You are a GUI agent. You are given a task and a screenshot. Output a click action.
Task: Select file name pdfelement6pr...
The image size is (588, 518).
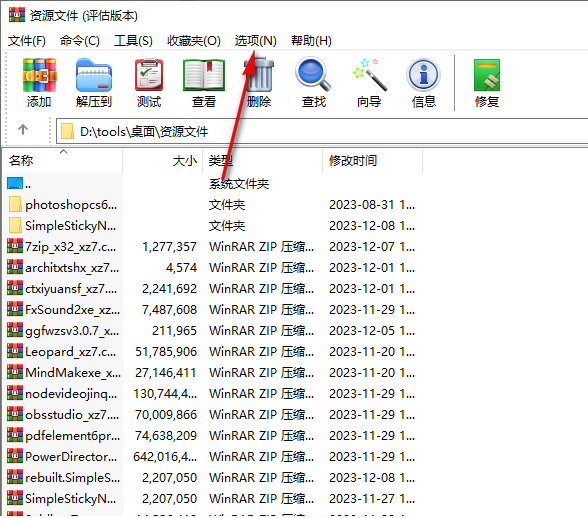click(x=72, y=435)
